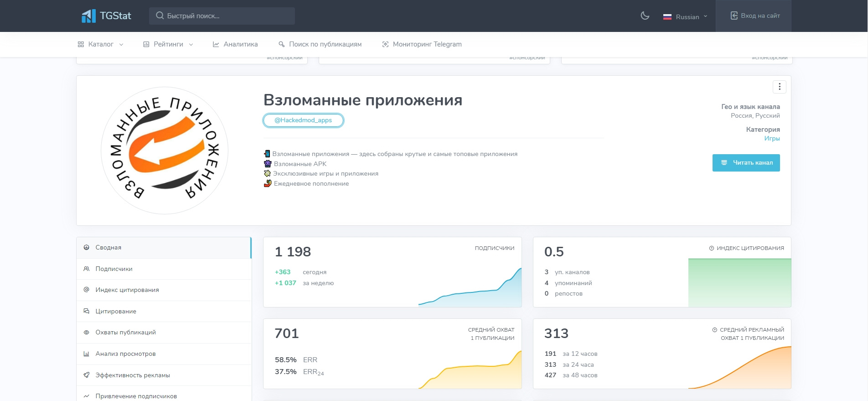Click the 0.5 citation index value

(554, 252)
